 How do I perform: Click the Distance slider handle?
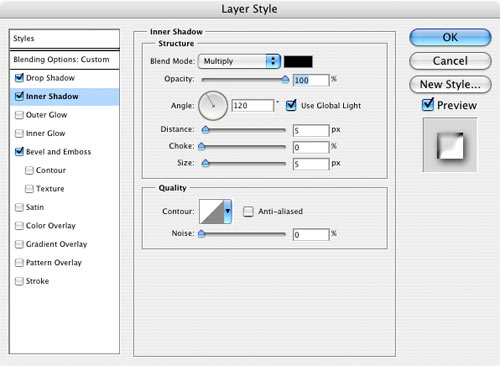(206, 129)
